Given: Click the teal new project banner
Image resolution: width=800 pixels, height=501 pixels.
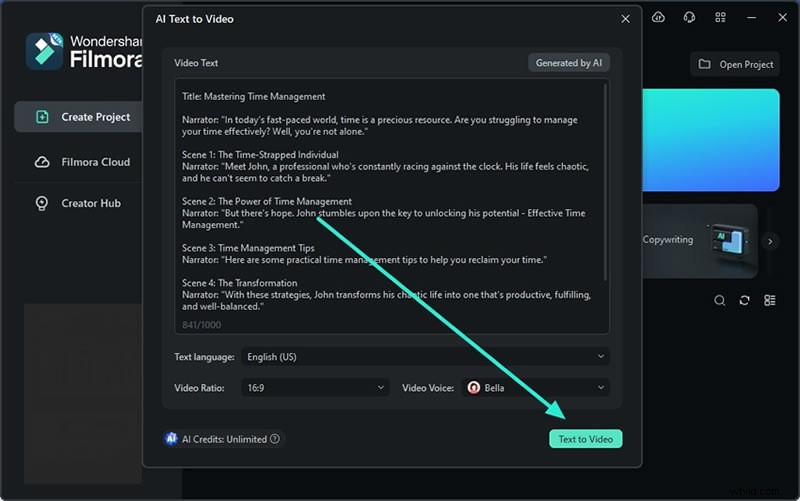Looking at the screenshot, I should pyautogui.click(x=711, y=140).
